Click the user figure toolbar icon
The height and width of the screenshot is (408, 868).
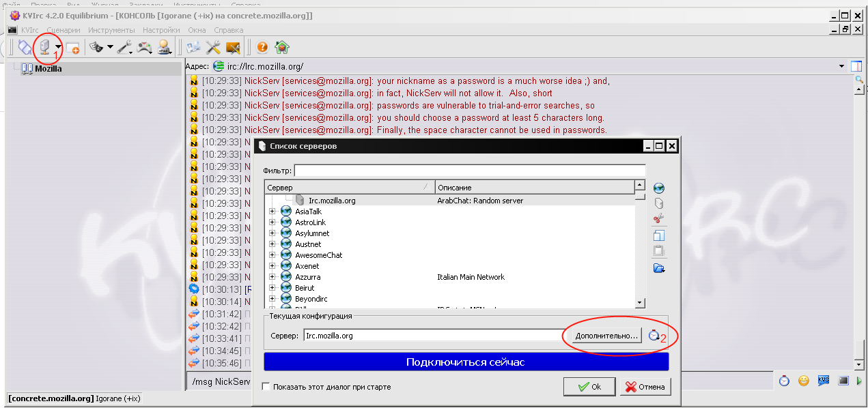(165, 47)
